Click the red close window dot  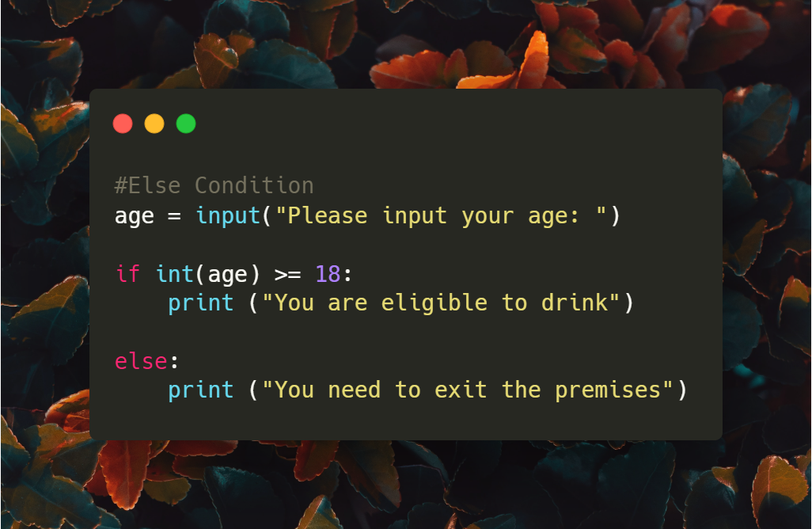[x=123, y=124]
